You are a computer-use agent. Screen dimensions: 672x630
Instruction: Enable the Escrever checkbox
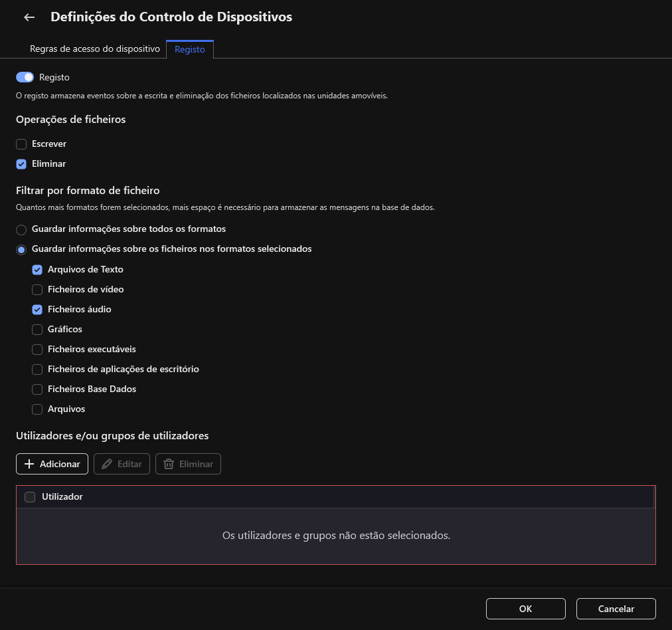21,144
